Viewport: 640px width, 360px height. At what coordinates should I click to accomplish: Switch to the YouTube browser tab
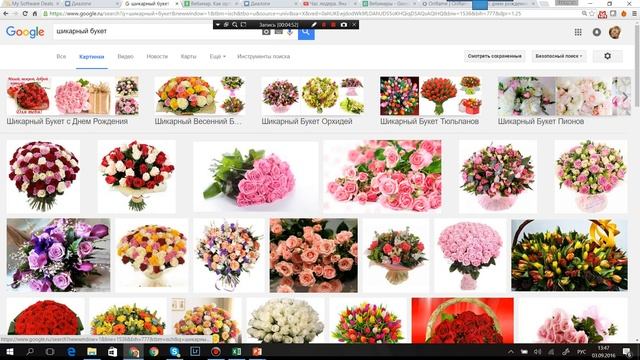click(x=327, y=4)
